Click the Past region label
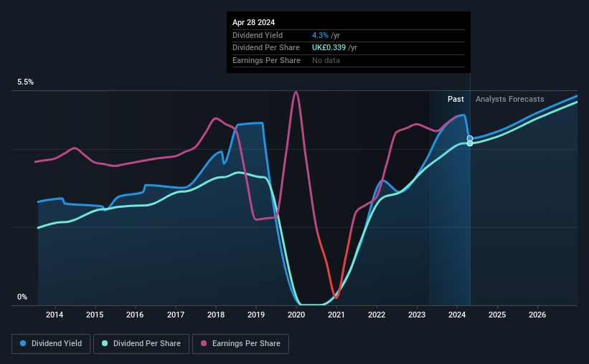 (456, 99)
